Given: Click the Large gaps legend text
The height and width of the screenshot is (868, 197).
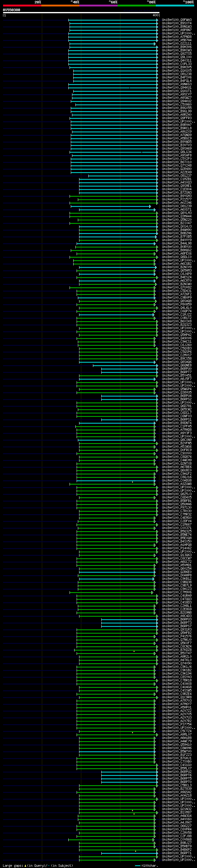Looking at the screenshot, I should (x=38, y=866).
